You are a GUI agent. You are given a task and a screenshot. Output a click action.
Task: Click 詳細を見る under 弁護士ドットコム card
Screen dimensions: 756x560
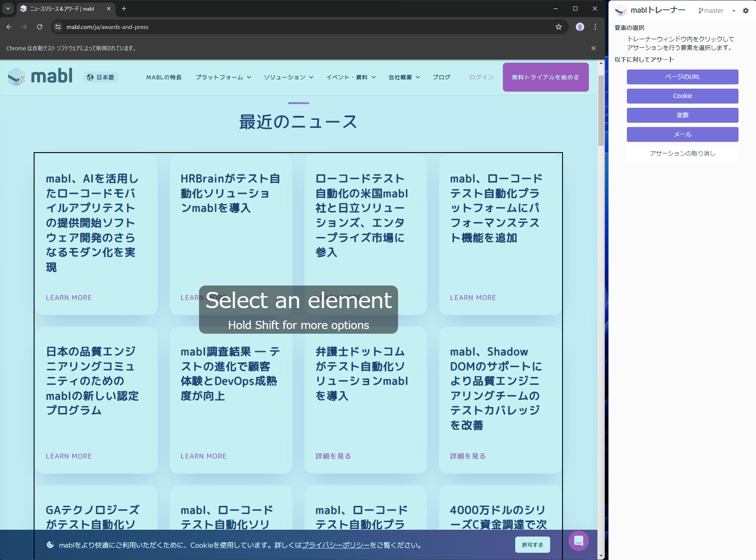pos(333,456)
